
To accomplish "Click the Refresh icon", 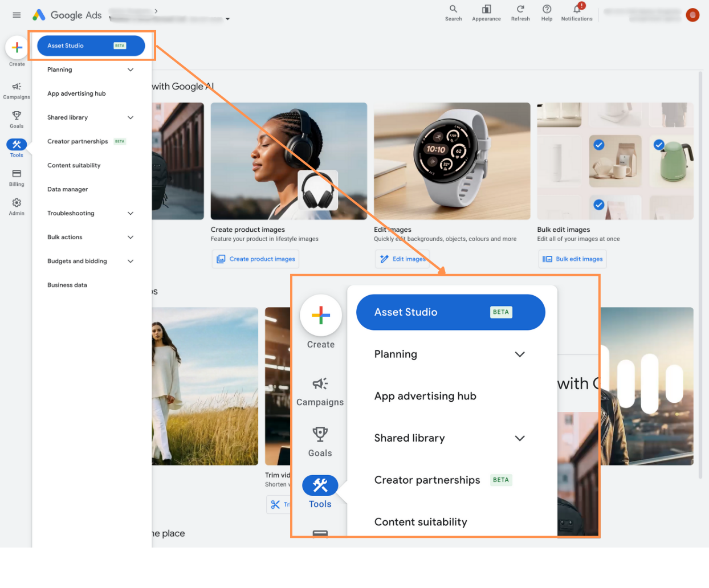I will click(520, 13).
